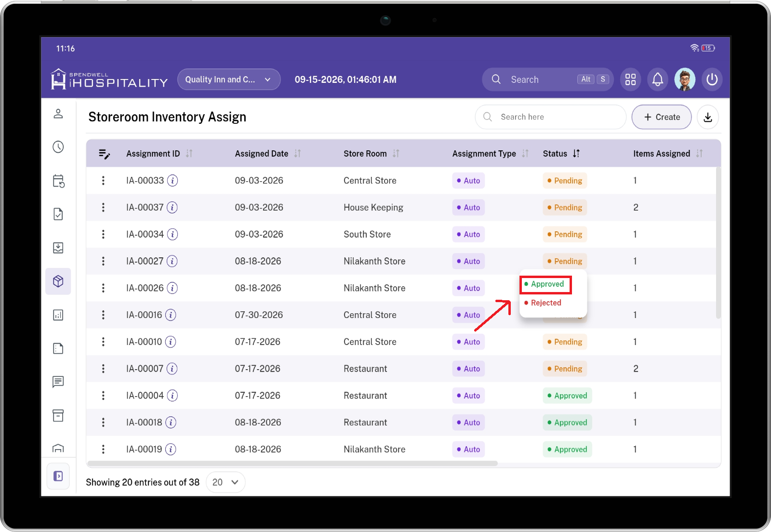
Task: Open the page size 20 dropdown
Action: tap(226, 482)
